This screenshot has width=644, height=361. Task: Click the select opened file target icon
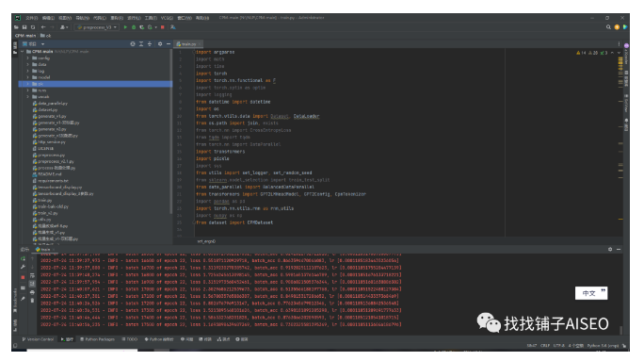point(133,43)
